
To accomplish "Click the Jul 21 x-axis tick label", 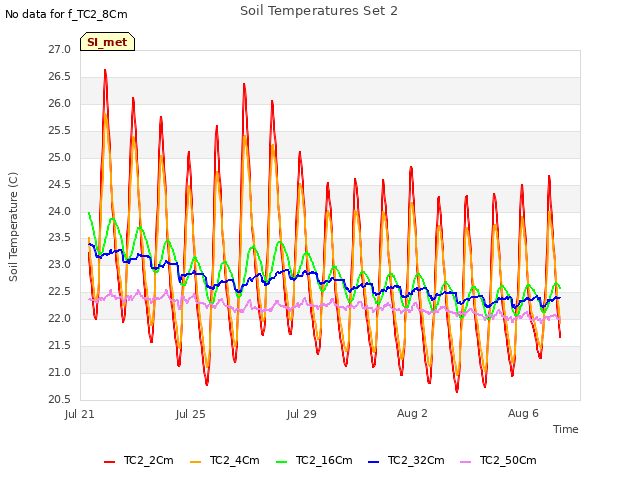I will 80,414.
